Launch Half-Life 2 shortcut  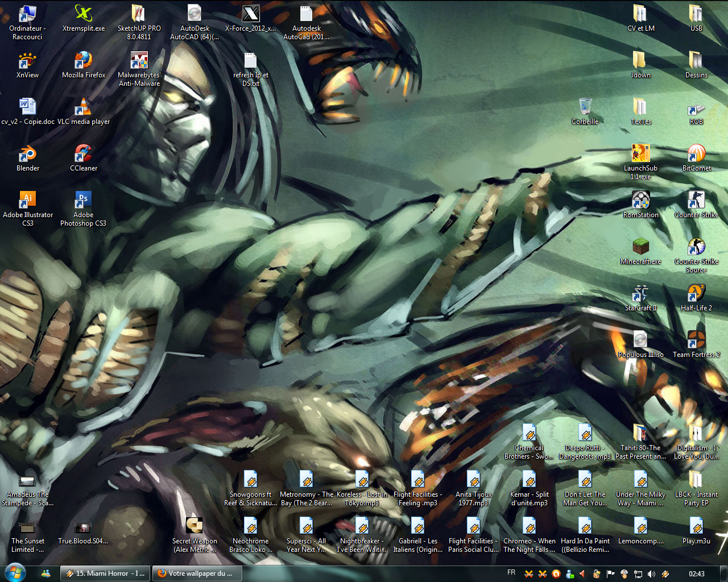tap(696, 298)
